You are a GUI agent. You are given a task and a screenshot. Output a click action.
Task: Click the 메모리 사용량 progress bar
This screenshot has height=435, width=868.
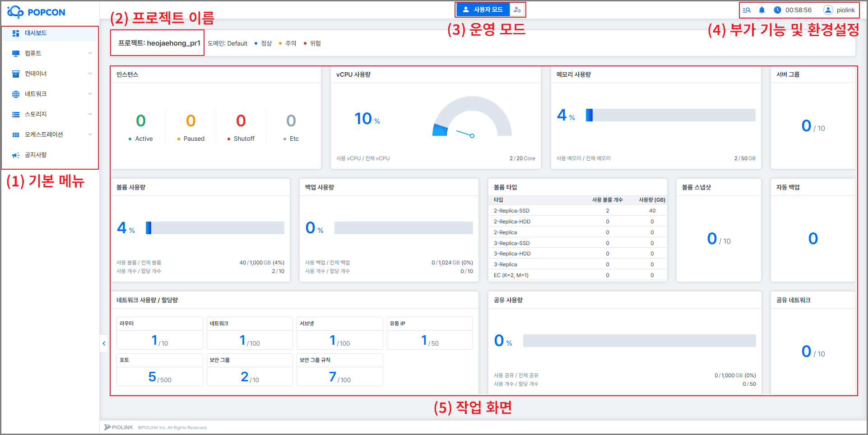(670, 115)
